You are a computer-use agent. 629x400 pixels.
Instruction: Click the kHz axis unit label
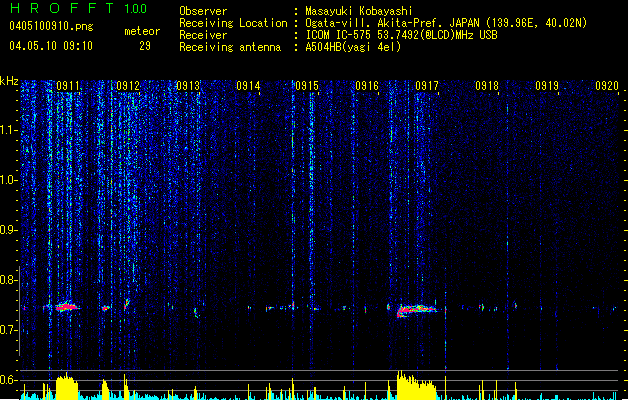coord(9,81)
